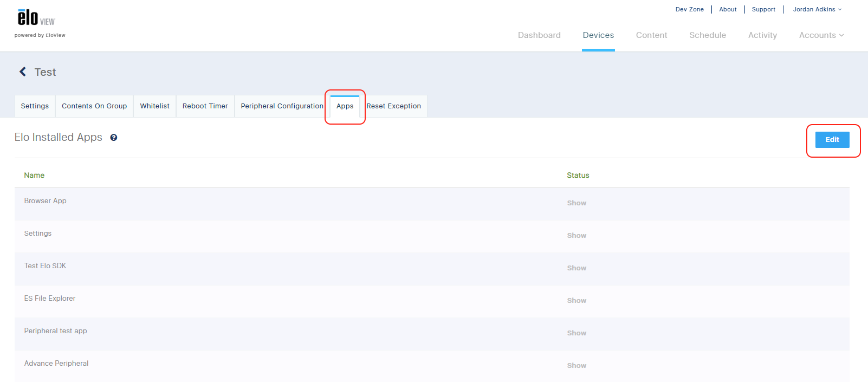The height and width of the screenshot is (382, 868).
Task: Click Show status for Browser App
Action: (x=576, y=203)
